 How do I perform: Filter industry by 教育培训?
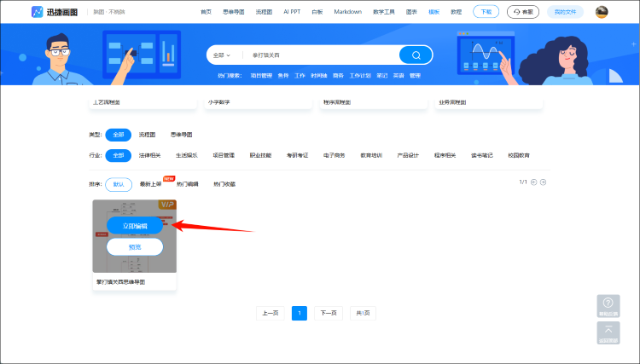[371, 156]
